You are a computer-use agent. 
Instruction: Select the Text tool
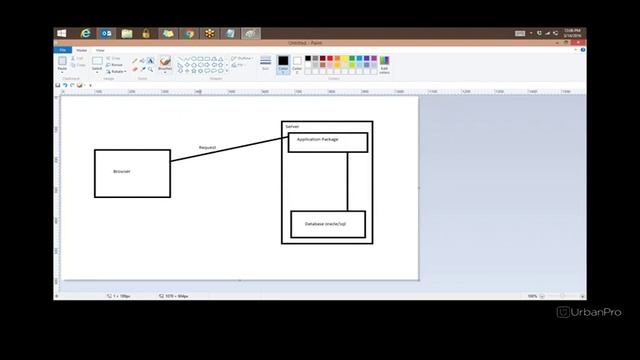(151, 61)
